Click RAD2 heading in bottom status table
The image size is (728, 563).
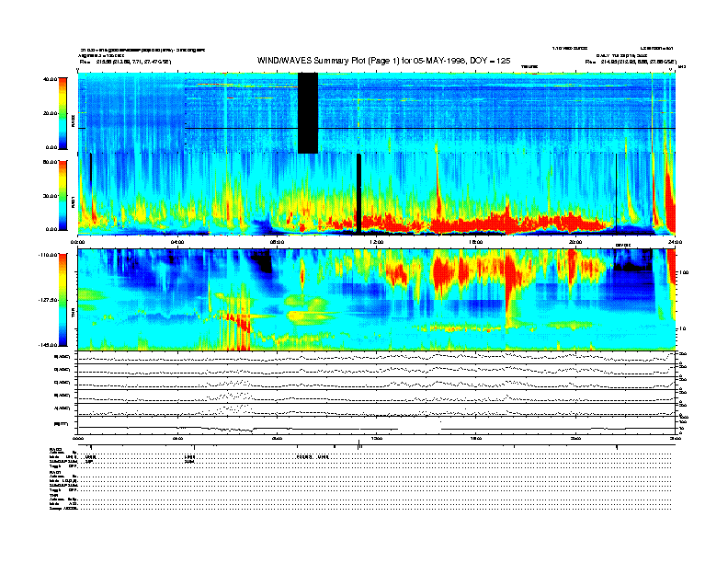(55, 449)
